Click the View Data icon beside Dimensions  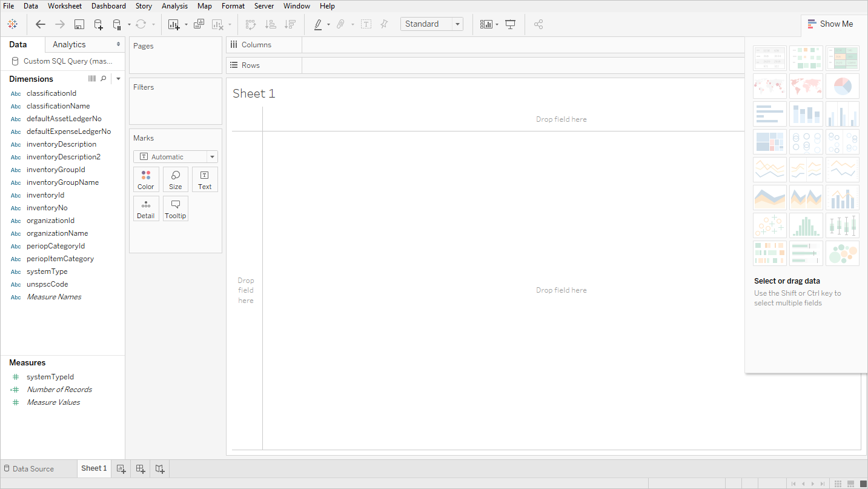click(x=92, y=79)
